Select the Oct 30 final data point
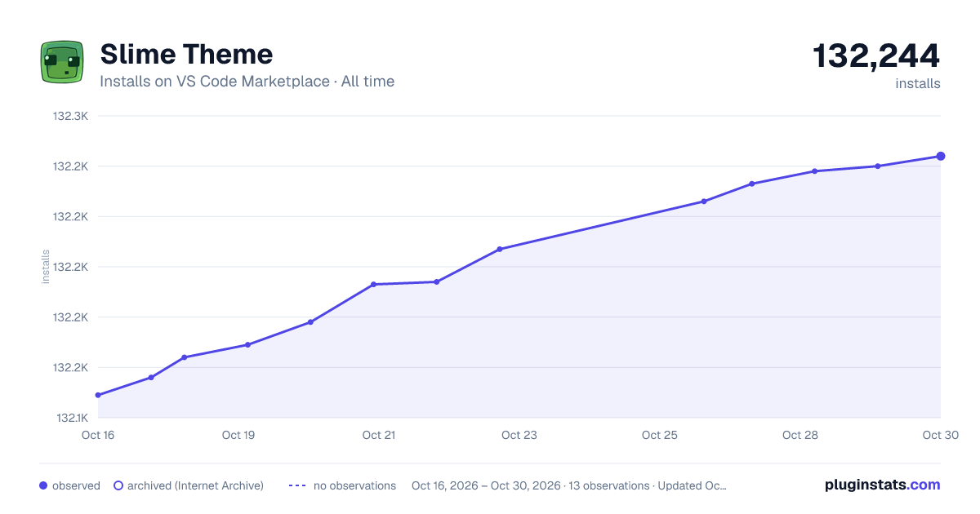The height and width of the screenshot is (514, 980). pyautogui.click(x=941, y=156)
